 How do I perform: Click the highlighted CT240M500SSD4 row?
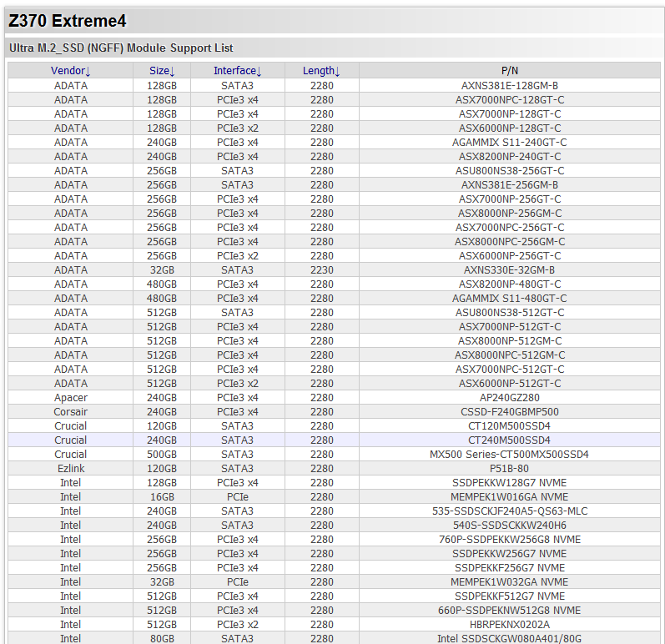coord(509,440)
